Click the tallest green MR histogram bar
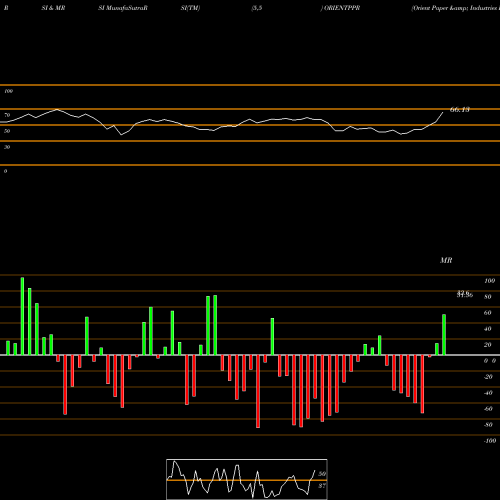 tap(22, 316)
